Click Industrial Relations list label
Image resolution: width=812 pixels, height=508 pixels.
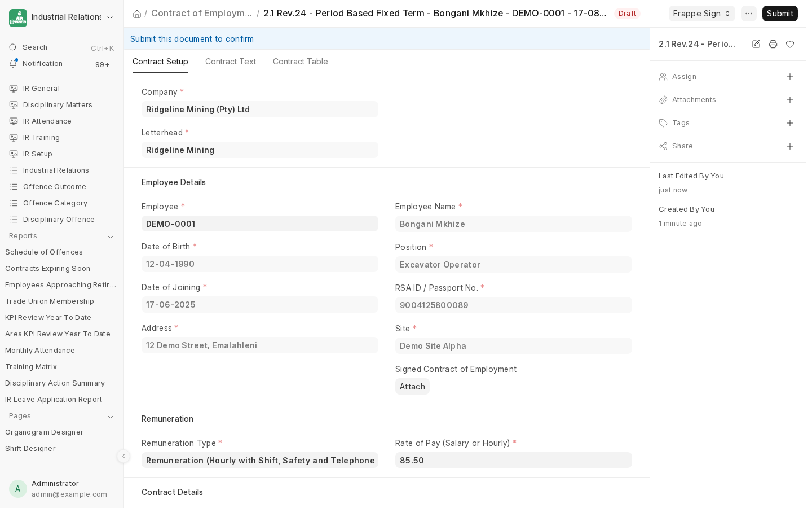point(56,170)
